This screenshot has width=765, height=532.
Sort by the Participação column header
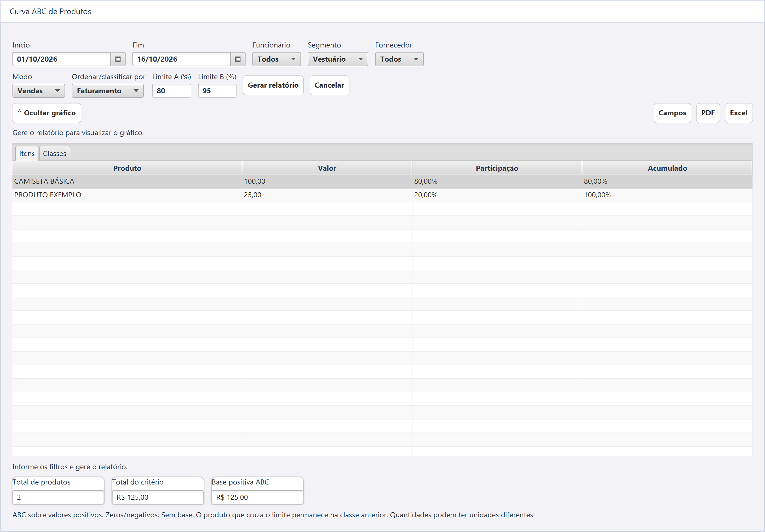coord(497,168)
